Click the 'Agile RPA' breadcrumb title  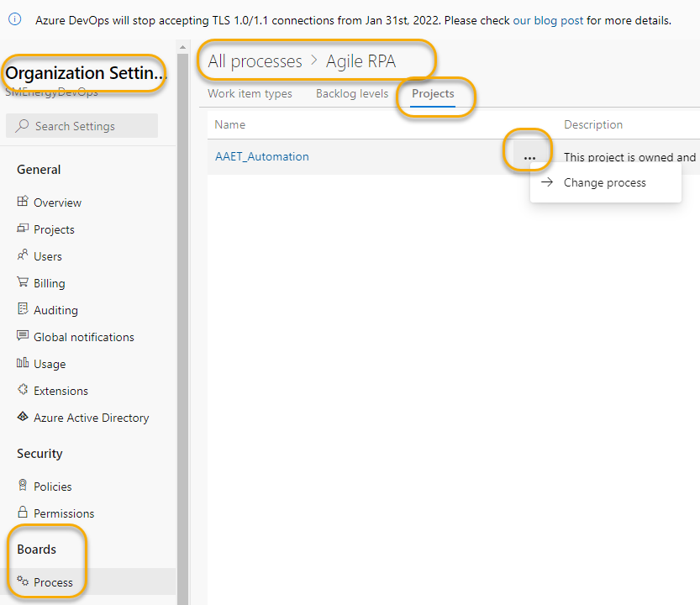[361, 61]
